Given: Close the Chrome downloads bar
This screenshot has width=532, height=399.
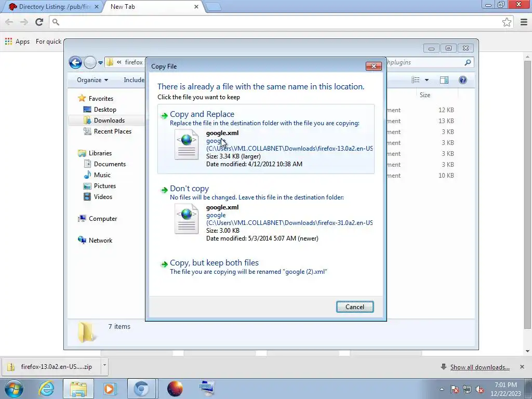Looking at the screenshot, I should click(522, 367).
